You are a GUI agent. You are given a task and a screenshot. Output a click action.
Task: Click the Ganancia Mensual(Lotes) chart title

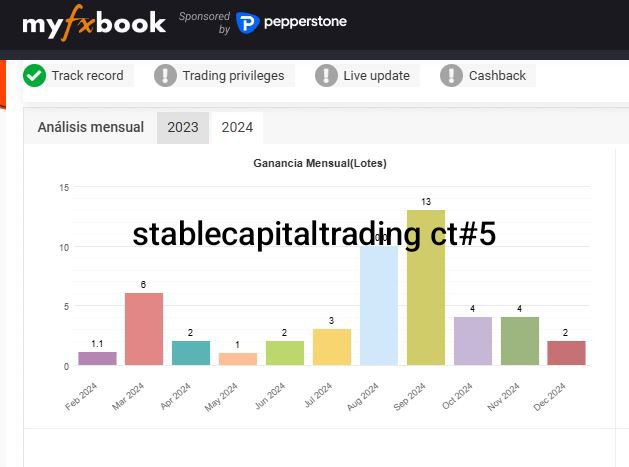click(320, 163)
